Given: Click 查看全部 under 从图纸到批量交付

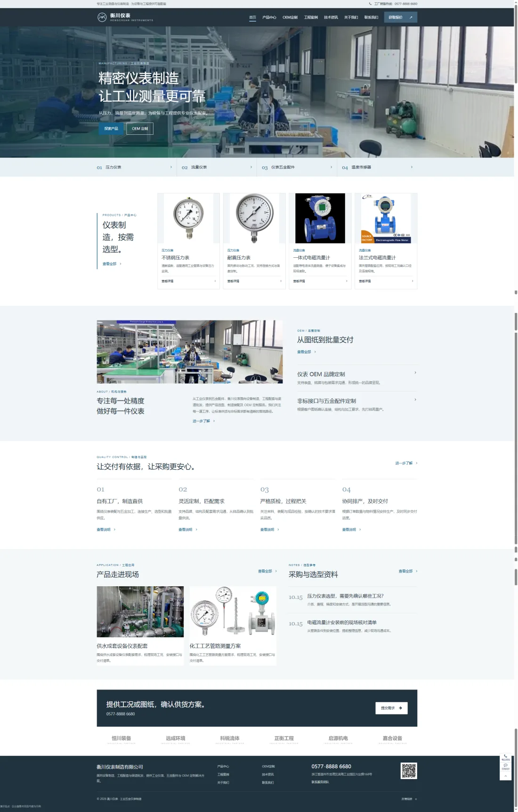Looking at the screenshot, I should (307, 352).
